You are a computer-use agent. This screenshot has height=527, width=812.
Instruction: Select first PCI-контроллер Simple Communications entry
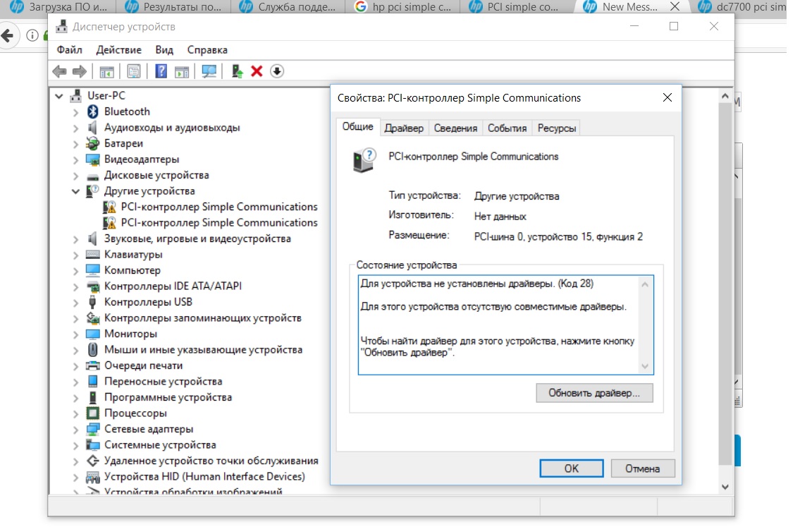click(x=219, y=207)
